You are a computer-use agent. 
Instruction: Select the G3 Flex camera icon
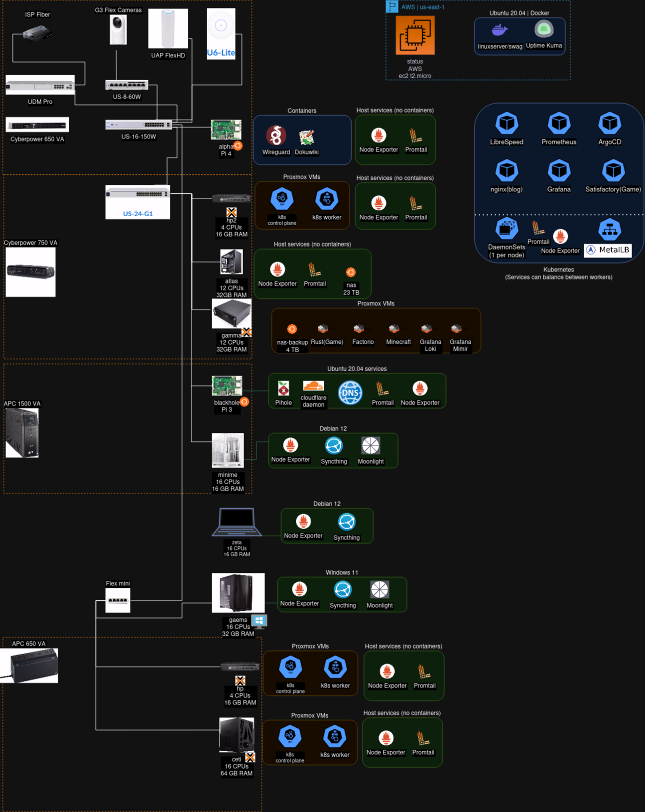click(118, 30)
